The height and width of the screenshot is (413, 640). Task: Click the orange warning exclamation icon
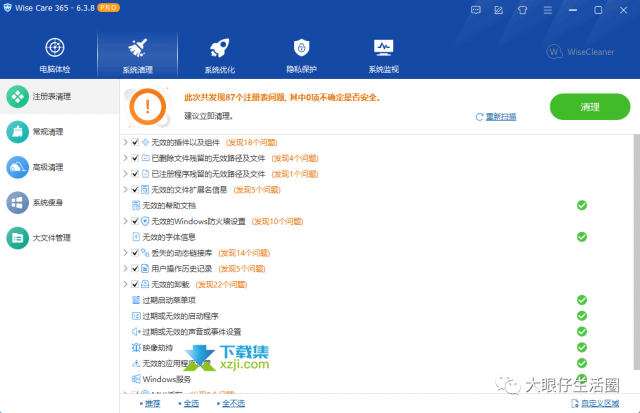coord(147,107)
